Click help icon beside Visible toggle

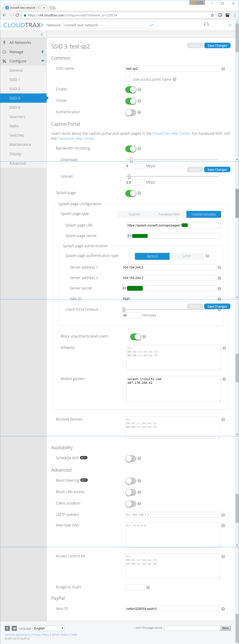point(139,101)
